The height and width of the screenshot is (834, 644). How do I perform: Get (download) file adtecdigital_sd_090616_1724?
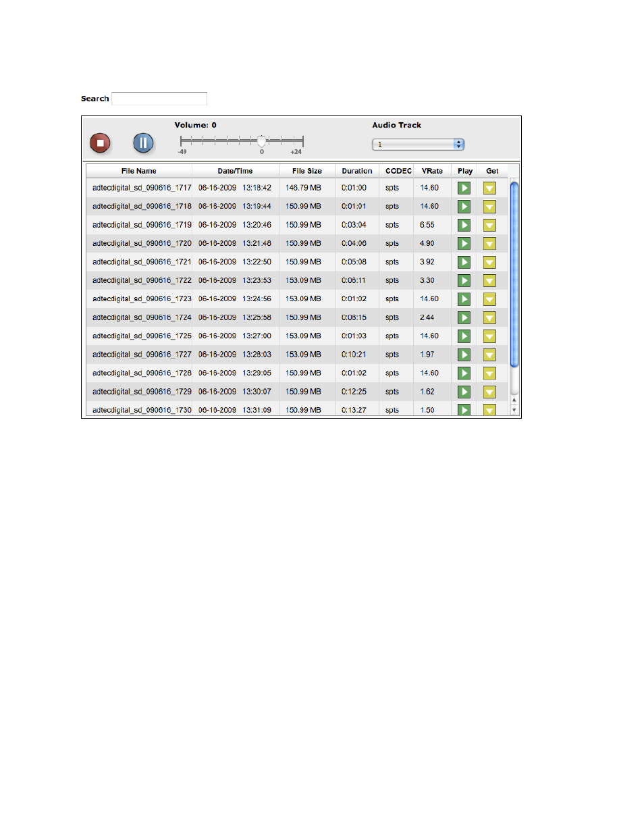point(490,318)
